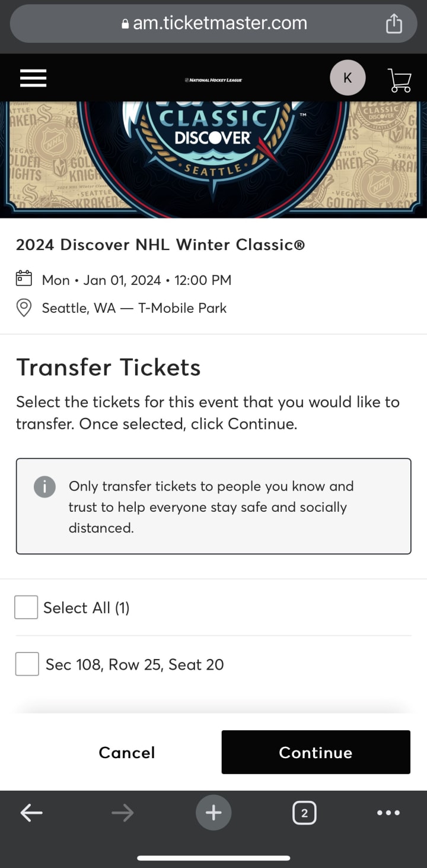Tap the shopping cart icon

pyautogui.click(x=400, y=80)
